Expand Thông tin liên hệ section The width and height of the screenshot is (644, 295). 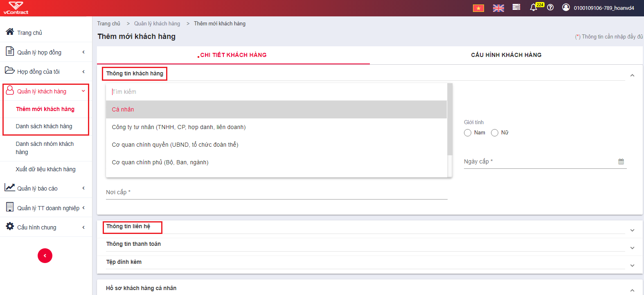[x=632, y=230]
